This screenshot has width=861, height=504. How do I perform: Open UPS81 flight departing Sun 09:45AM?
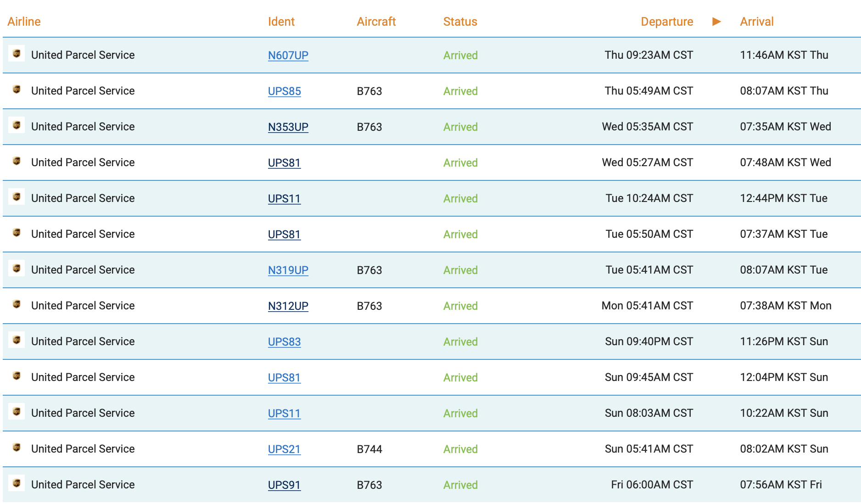click(284, 377)
